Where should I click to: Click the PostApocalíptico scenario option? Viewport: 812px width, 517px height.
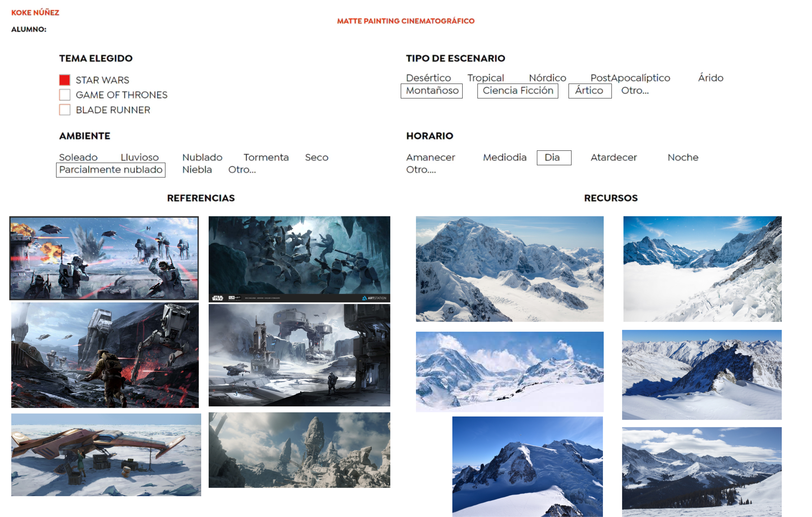point(630,78)
